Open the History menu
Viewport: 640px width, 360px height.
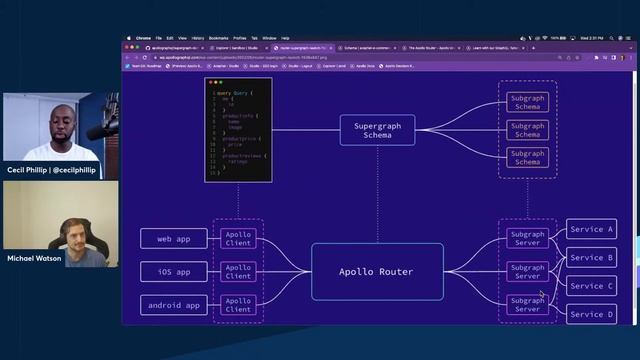tap(198, 38)
